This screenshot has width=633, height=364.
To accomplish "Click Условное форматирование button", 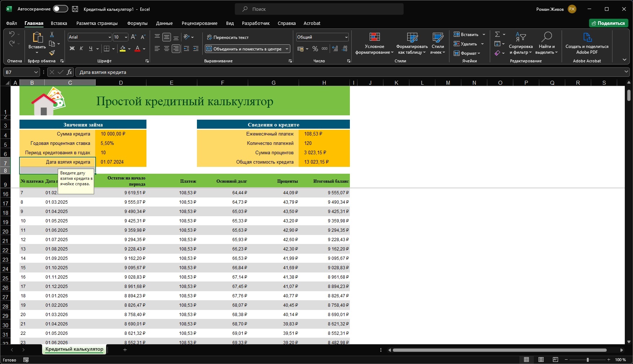I will click(x=374, y=43).
